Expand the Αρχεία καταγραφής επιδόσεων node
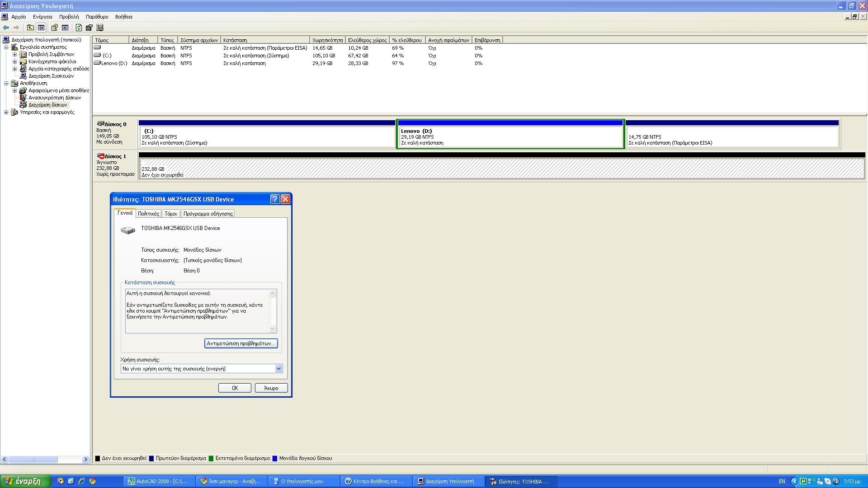The width and height of the screenshot is (868, 488). point(14,69)
